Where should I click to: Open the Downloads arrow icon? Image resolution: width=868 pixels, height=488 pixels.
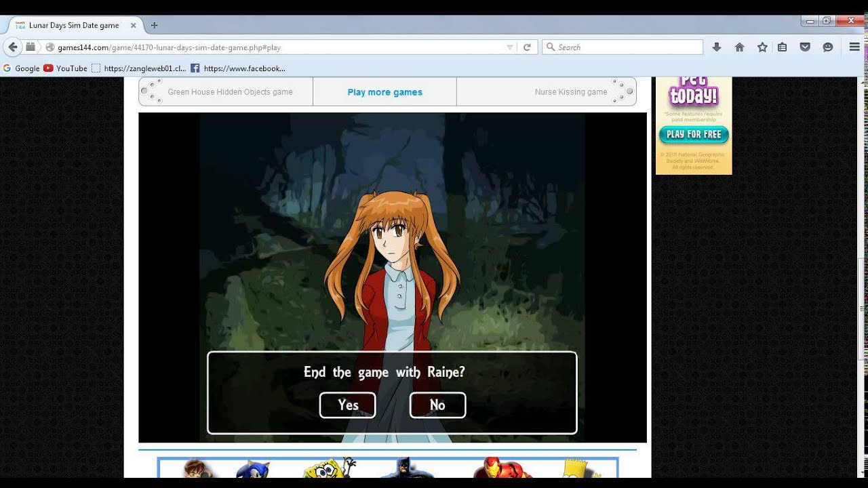[x=717, y=47]
